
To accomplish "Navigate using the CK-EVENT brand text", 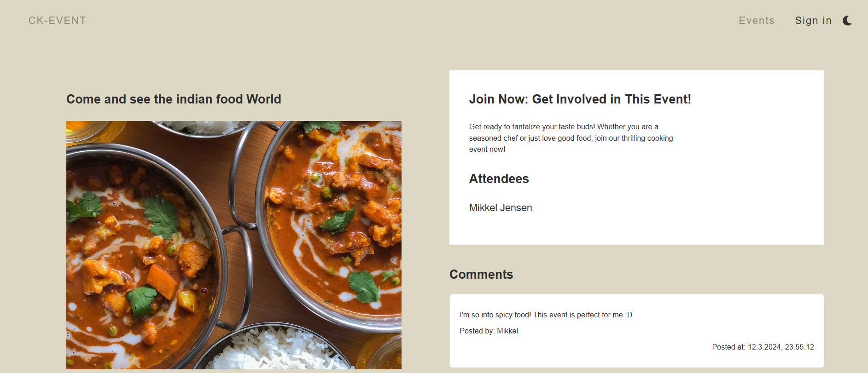I will click(57, 20).
